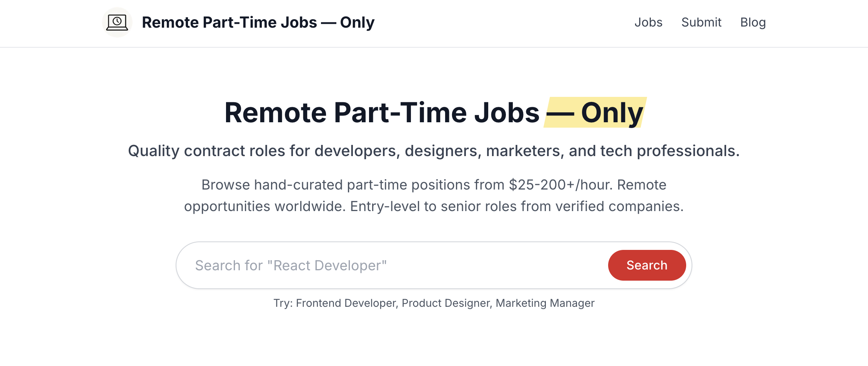Click the "opportunities worldwide" phrase
The height and width of the screenshot is (366, 868).
pos(265,206)
